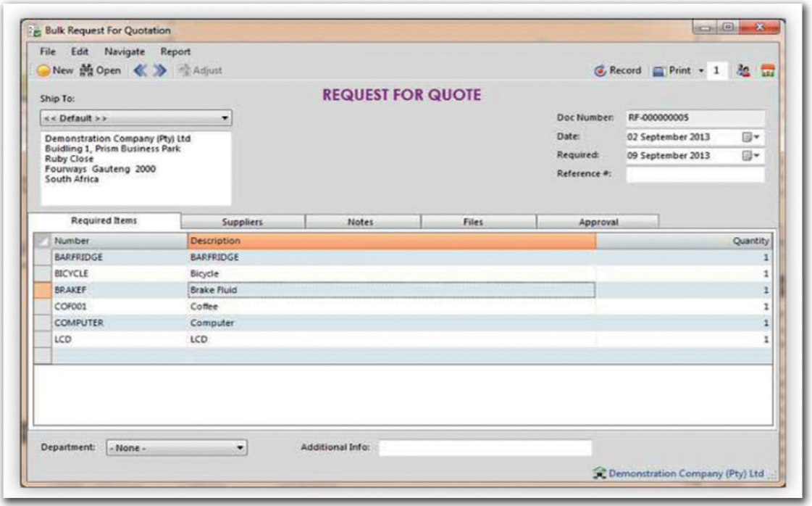This screenshot has height=506, width=812.
Task: Switch to the Approval tab
Action: [596, 222]
